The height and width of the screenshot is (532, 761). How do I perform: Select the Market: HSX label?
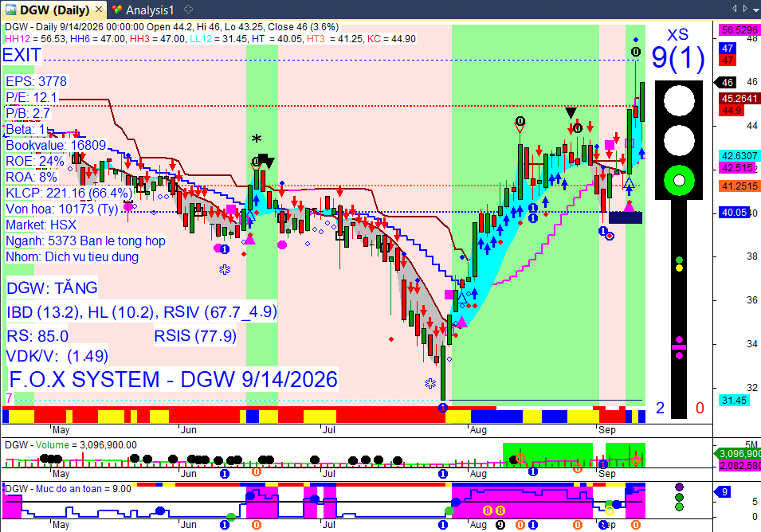pos(41,225)
